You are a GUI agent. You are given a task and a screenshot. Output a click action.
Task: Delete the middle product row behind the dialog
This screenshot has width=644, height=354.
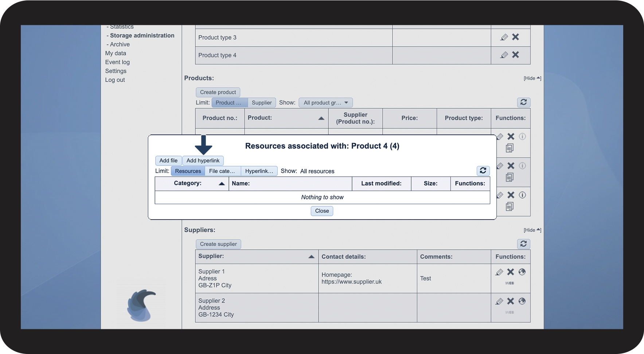point(511,166)
